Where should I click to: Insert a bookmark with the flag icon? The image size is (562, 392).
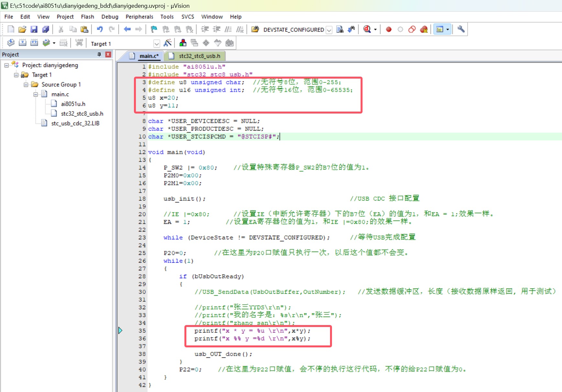[x=154, y=29]
